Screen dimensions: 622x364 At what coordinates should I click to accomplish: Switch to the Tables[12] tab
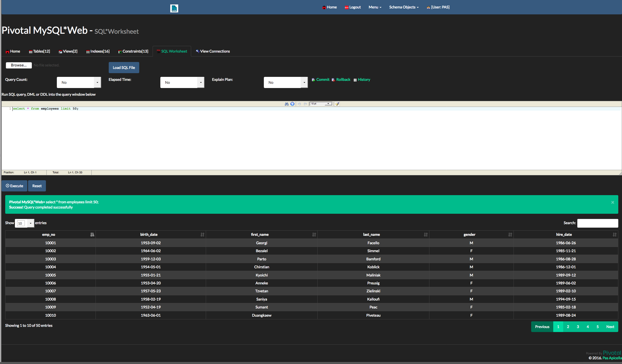[x=39, y=51]
